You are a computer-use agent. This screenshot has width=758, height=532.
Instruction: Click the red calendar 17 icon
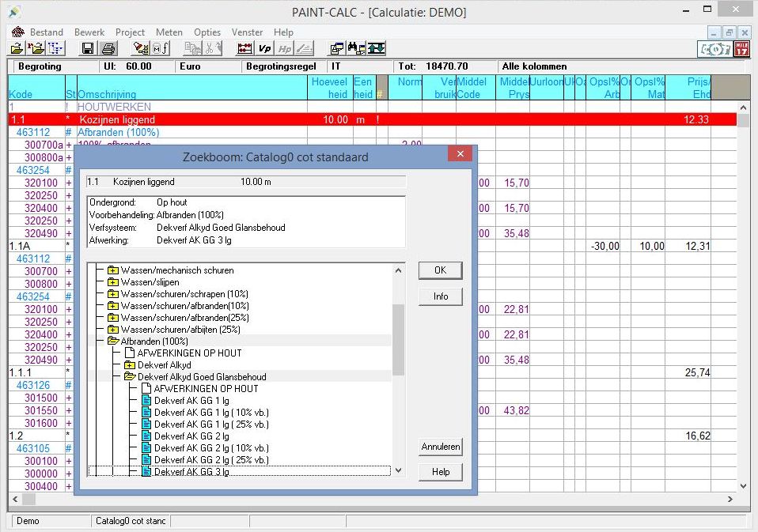tap(741, 49)
